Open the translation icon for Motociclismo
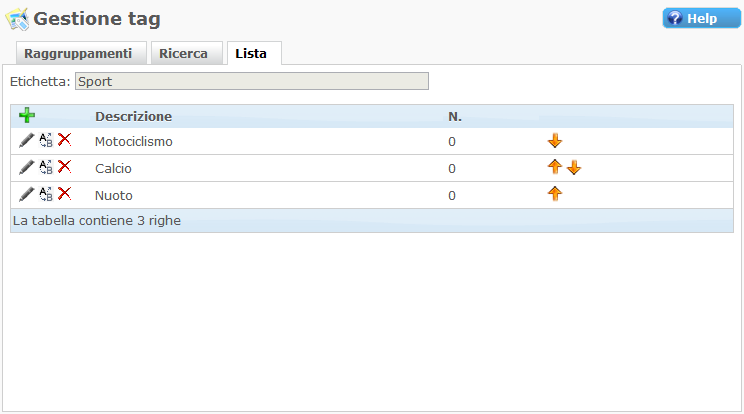744x414 pixels. pos(46,140)
